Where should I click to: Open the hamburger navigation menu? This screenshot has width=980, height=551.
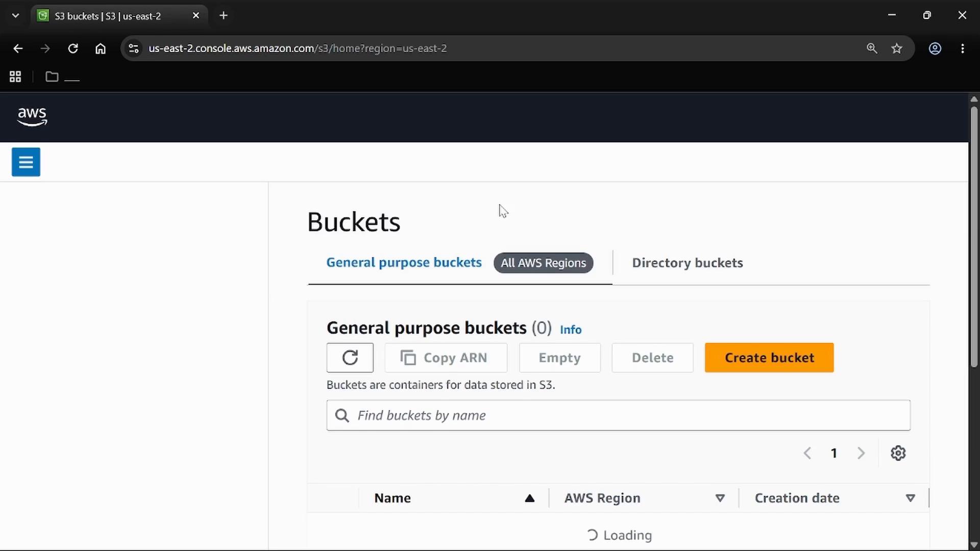click(x=26, y=162)
